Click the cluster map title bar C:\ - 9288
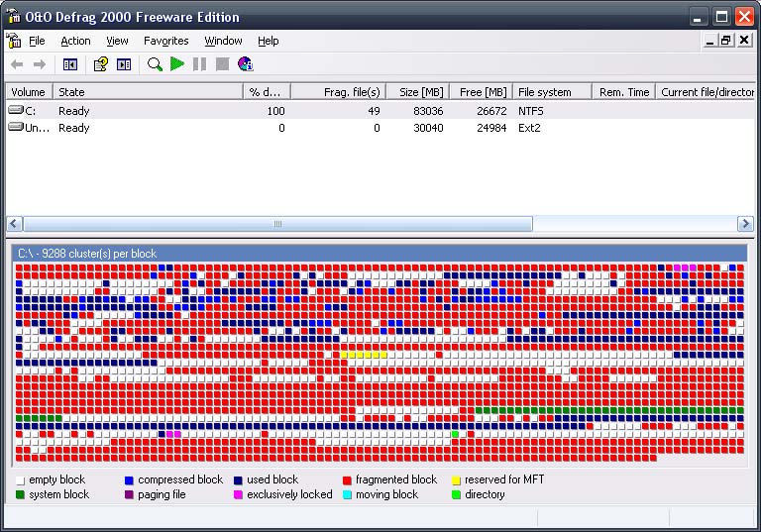 pos(380,254)
